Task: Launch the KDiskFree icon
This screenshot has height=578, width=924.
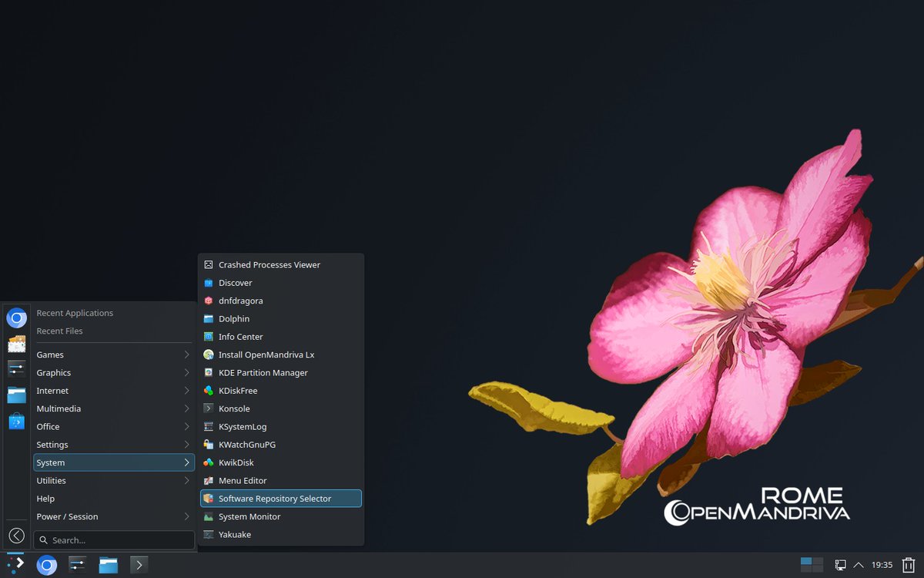Action: [x=208, y=391]
